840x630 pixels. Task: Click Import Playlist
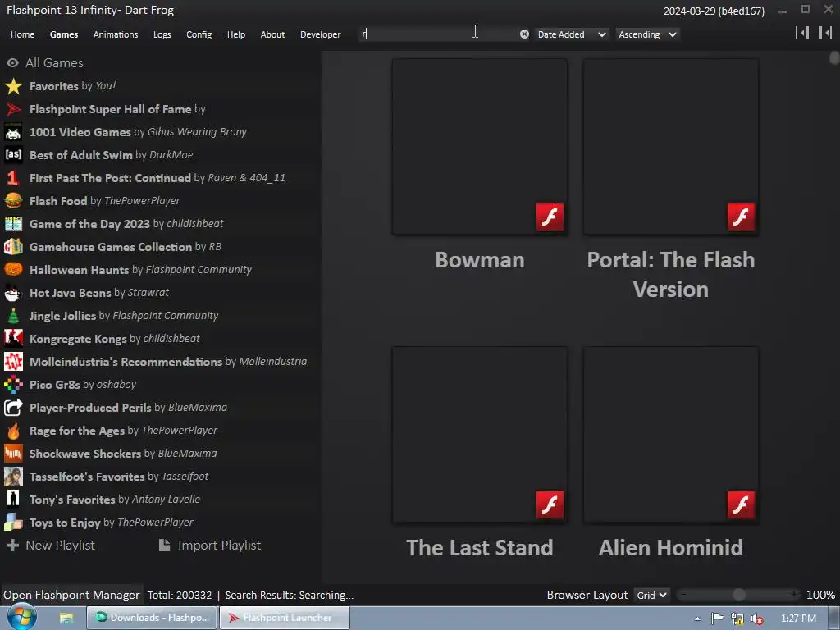coord(210,546)
